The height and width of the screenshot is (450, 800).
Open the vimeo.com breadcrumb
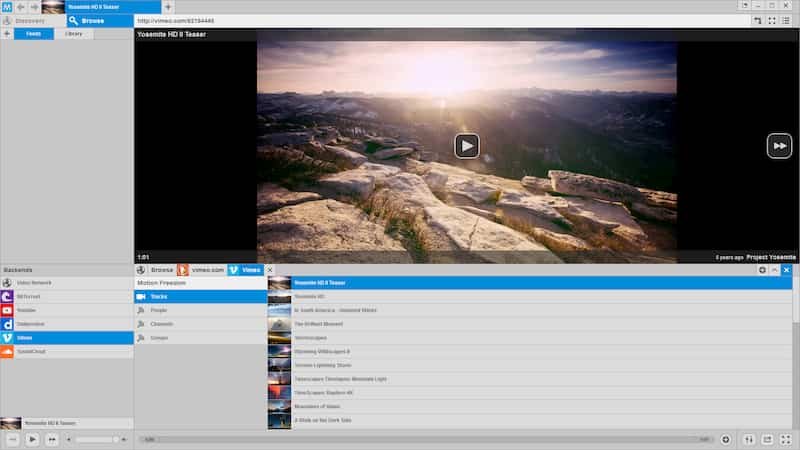pyautogui.click(x=208, y=270)
